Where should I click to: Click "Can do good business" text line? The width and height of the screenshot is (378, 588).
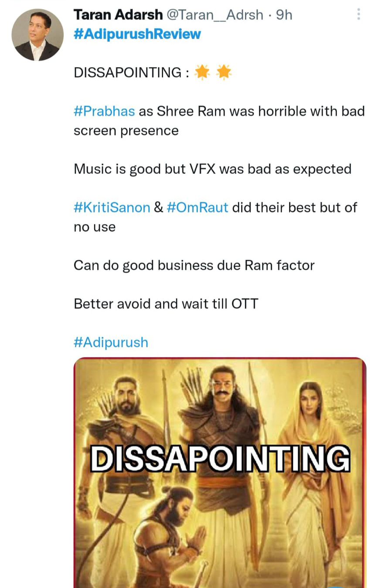(194, 265)
